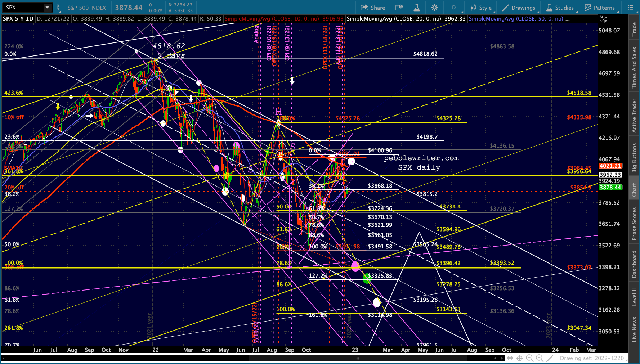Click the $3396.42 yellow level label
Screen dimensions: 640x364
tap(448, 263)
